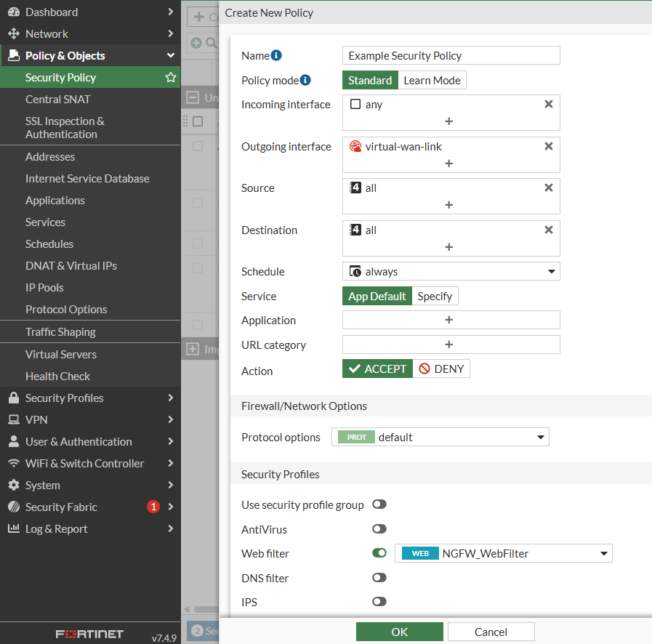Remove 'all' from Destination field
652x644 pixels.
pyautogui.click(x=549, y=230)
